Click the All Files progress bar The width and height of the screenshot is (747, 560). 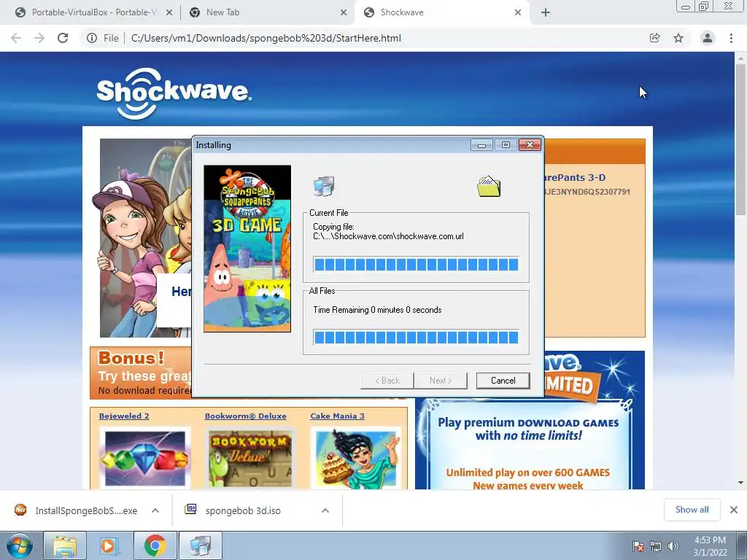[x=416, y=338]
